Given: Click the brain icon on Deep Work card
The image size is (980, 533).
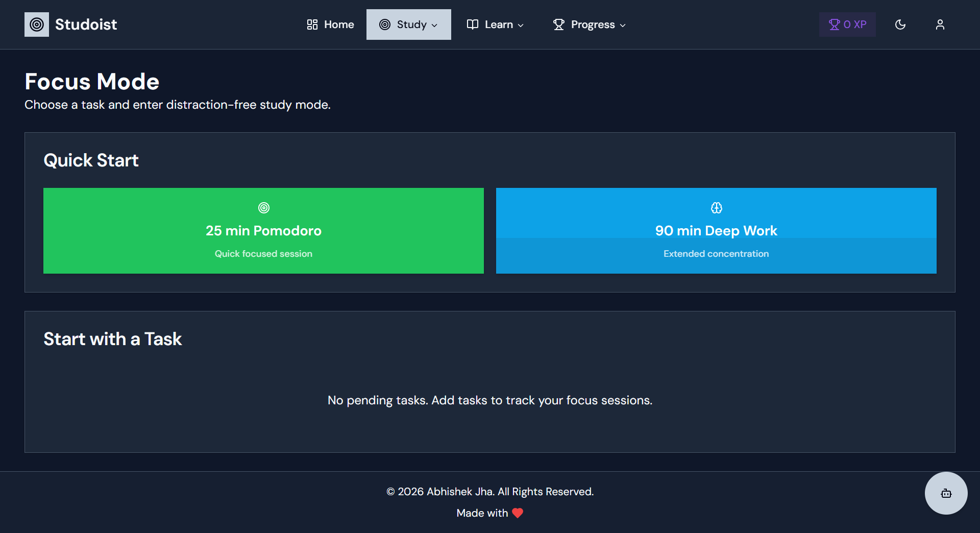Looking at the screenshot, I should click(x=716, y=208).
